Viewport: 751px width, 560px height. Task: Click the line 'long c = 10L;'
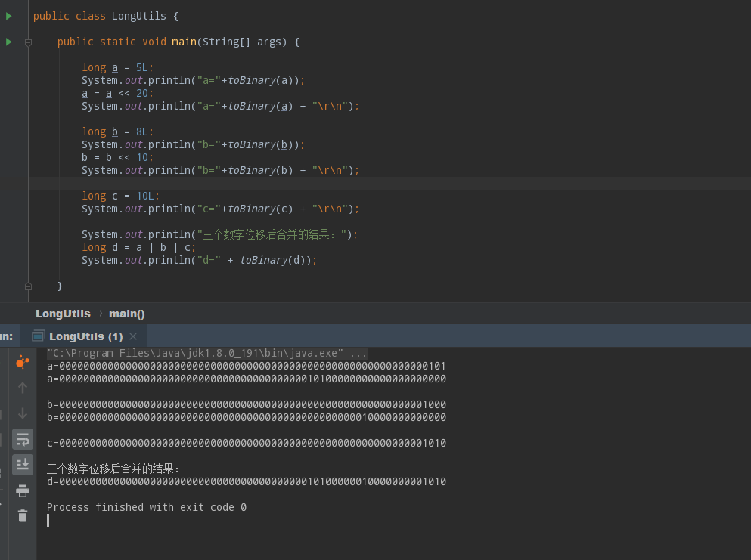pos(121,196)
